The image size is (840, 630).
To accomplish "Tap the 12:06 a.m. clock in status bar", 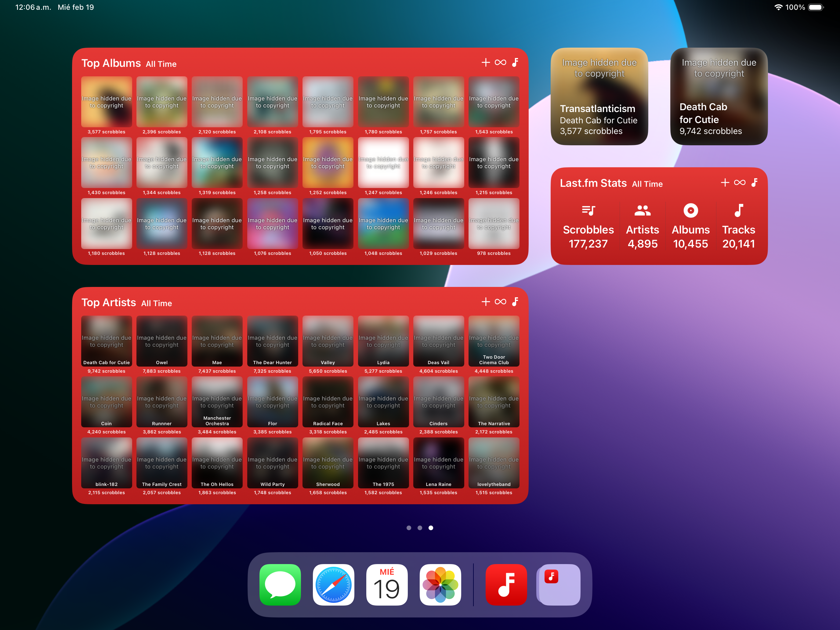I will click(33, 7).
